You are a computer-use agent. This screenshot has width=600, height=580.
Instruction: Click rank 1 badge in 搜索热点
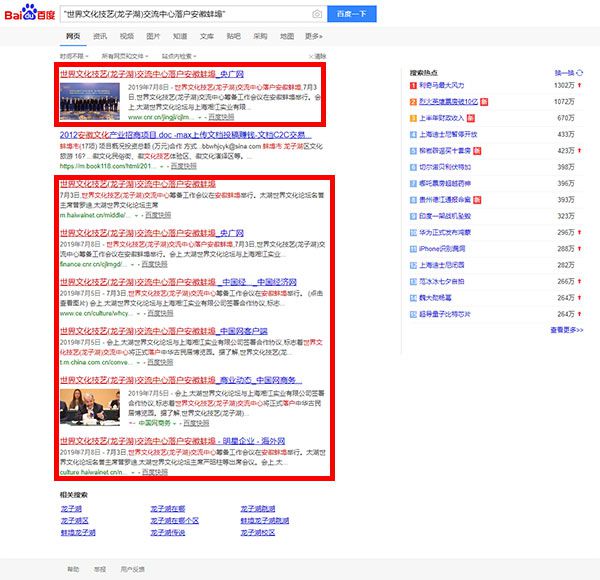pyautogui.click(x=413, y=85)
